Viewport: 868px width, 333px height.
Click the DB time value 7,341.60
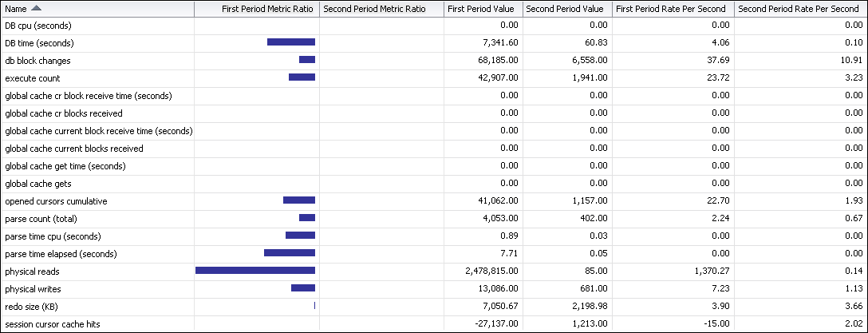[501, 43]
